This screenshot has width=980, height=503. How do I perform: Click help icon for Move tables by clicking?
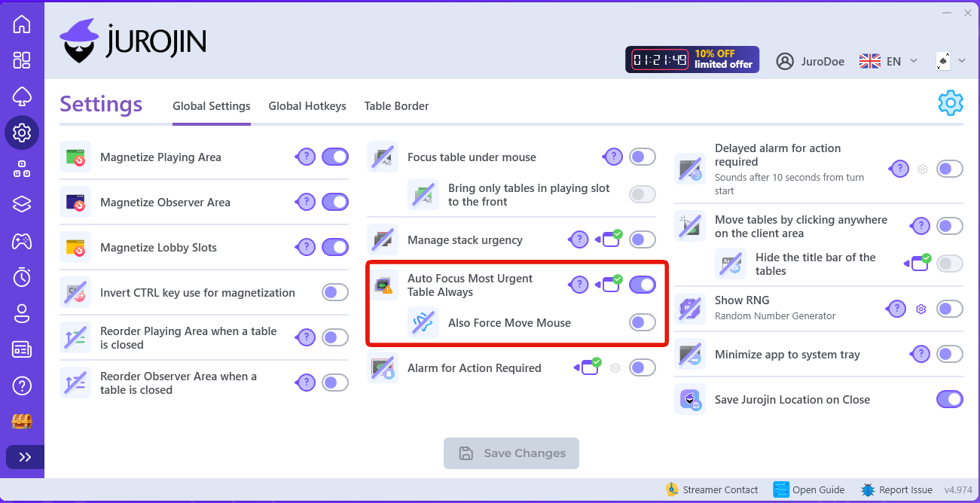(920, 226)
